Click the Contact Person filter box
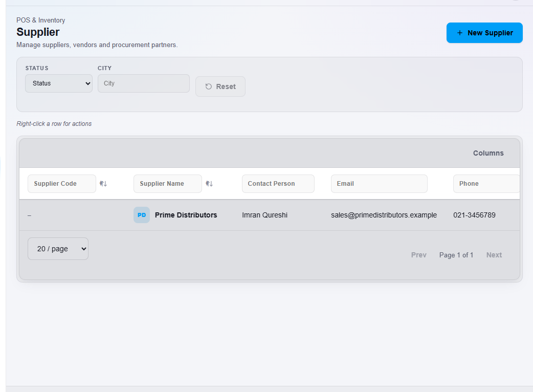Viewport: 533px width, 392px height. tap(278, 184)
